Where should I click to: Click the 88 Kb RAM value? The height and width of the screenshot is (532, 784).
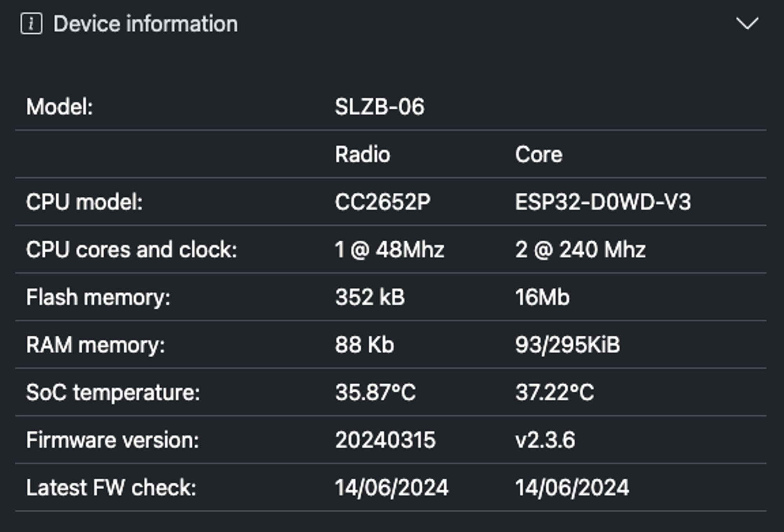(x=364, y=345)
